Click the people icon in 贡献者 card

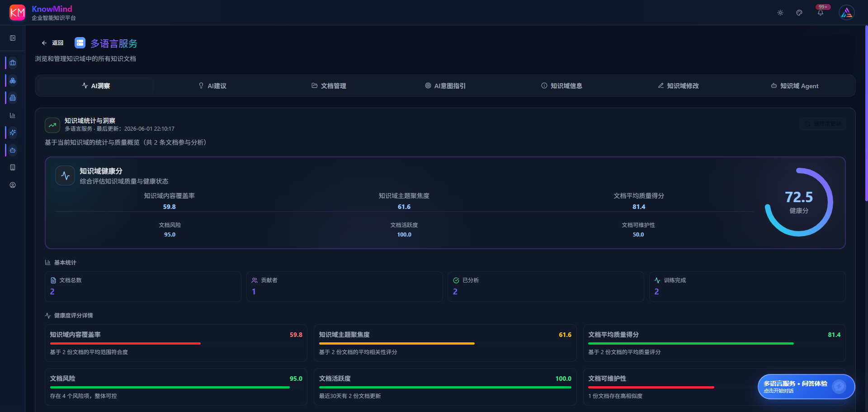(255, 280)
